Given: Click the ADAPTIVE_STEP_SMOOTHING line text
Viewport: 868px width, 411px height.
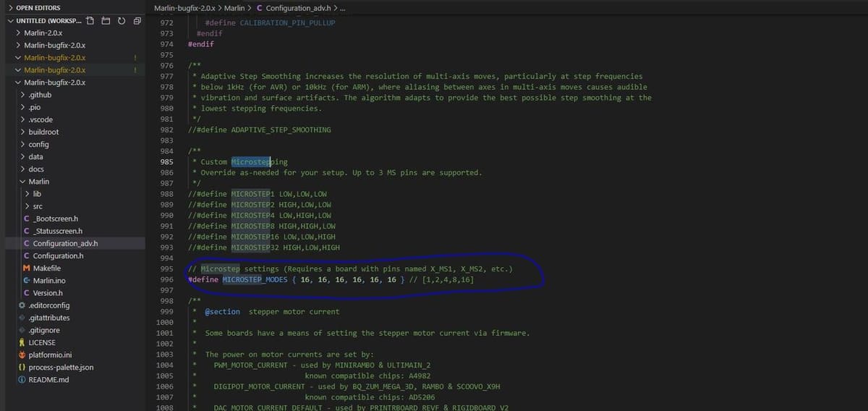Looking at the screenshot, I should pyautogui.click(x=259, y=130).
